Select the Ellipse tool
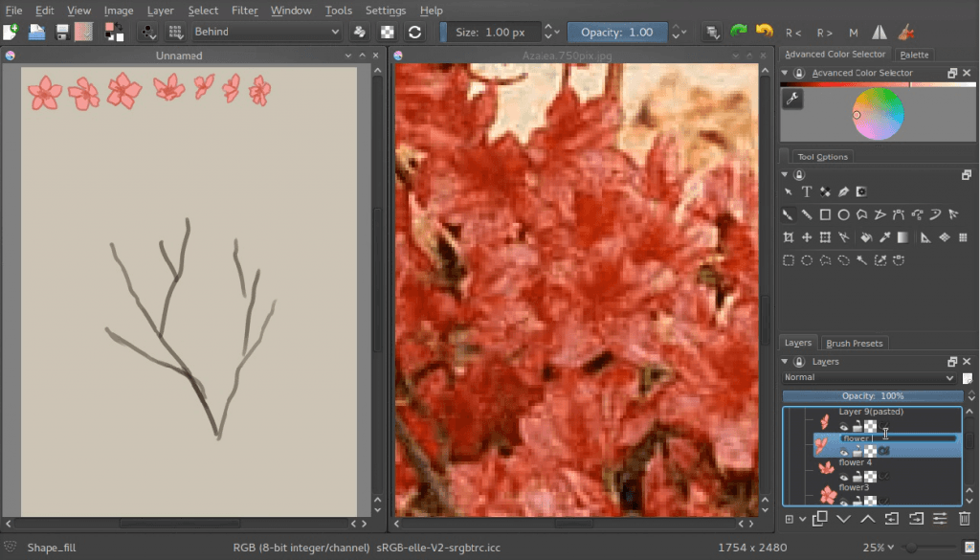 coord(844,214)
